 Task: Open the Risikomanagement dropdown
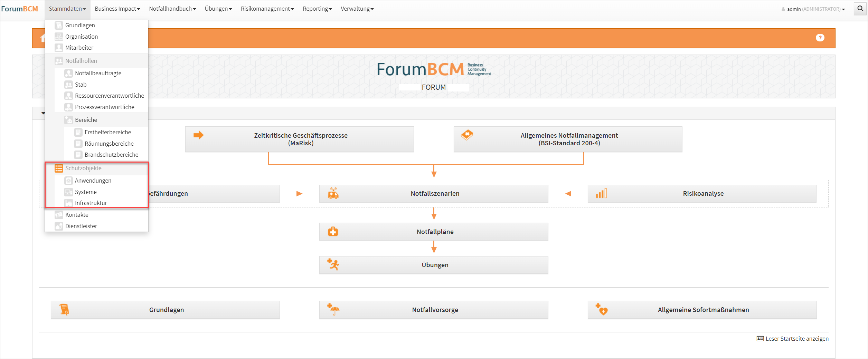[267, 9]
